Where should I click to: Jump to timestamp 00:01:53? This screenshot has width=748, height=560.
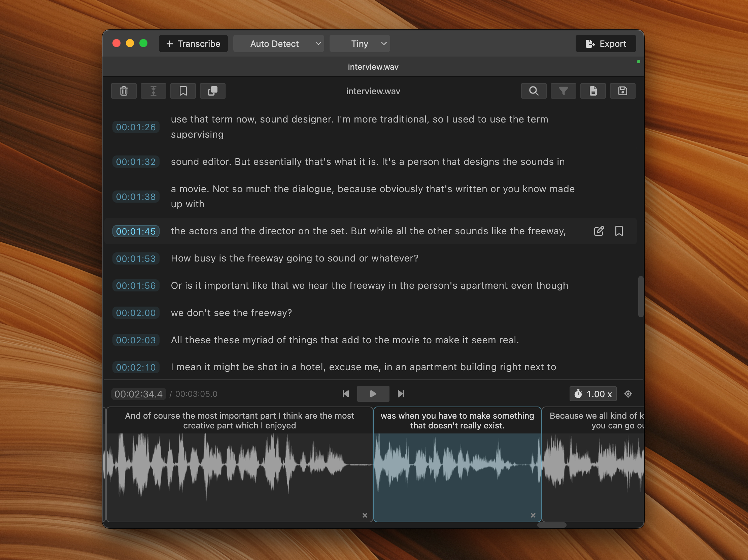136,258
